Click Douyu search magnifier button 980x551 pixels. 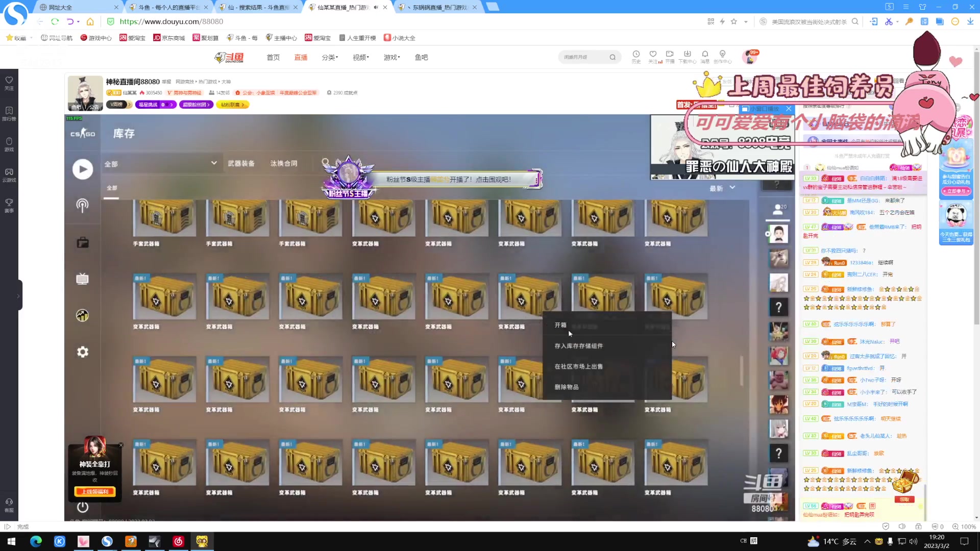tap(612, 57)
